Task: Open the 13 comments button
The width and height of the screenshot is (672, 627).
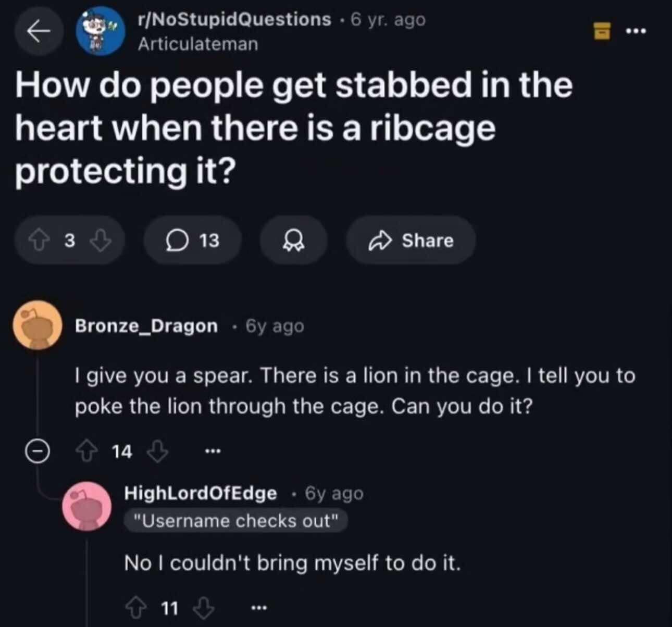Action: [193, 241]
